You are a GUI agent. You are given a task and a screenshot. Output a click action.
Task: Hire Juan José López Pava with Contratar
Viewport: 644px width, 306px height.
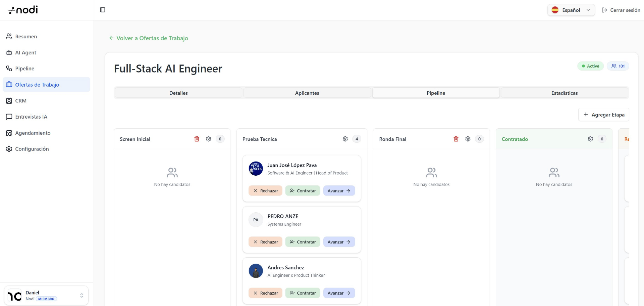point(303,191)
